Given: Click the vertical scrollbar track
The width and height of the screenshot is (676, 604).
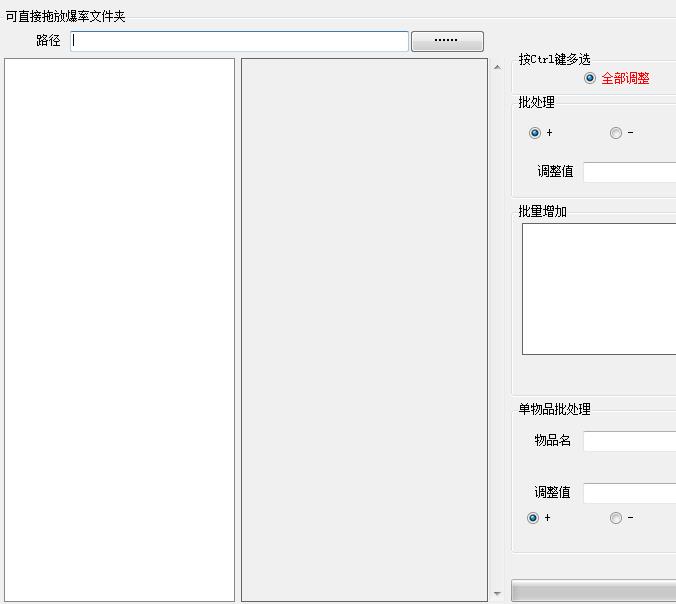Looking at the screenshot, I should [497, 330].
